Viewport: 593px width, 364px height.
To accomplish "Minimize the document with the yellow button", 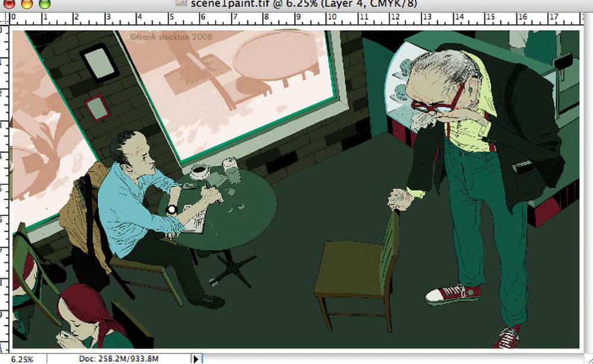I will (x=27, y=4).
